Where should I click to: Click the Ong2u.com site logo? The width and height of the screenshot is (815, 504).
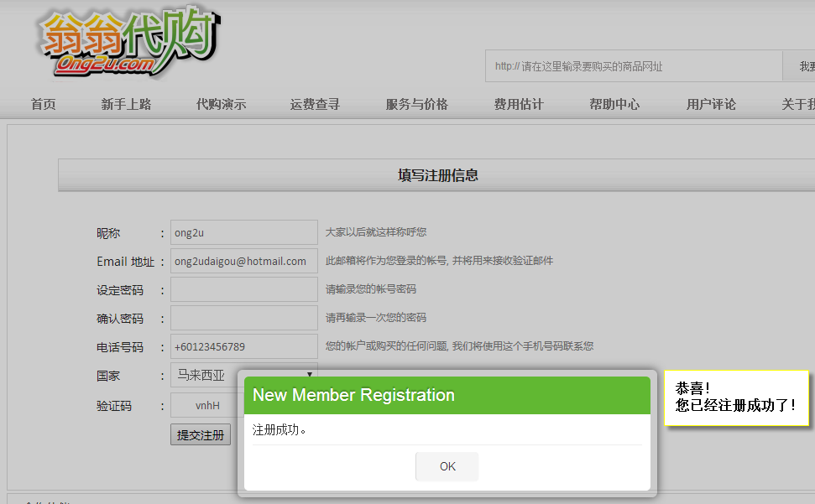128,43
